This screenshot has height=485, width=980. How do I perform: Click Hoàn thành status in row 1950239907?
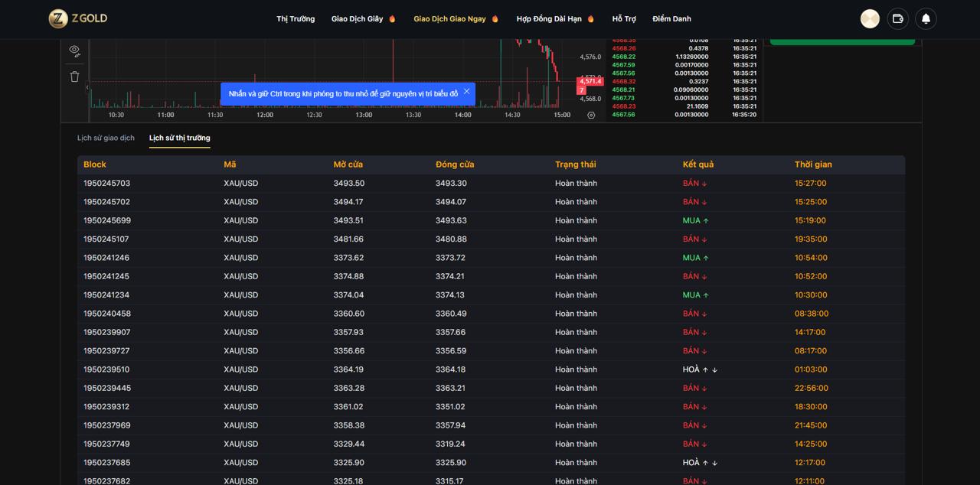576,333
